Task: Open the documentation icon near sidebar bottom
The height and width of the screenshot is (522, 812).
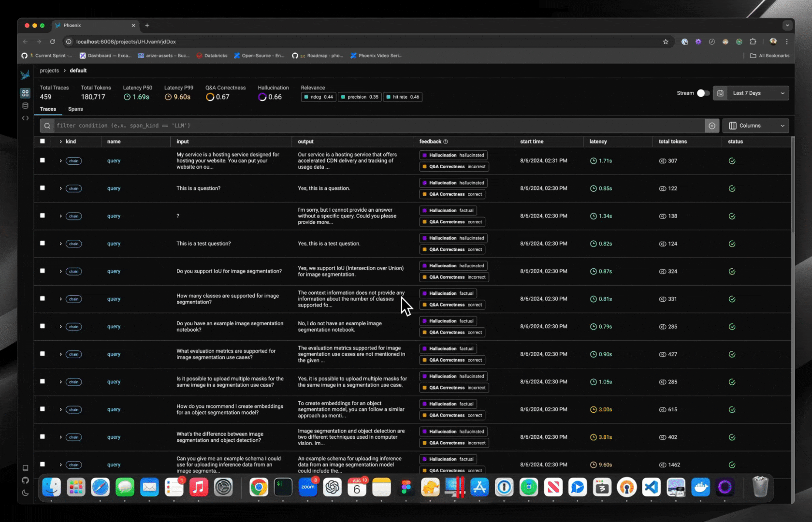Action: (x=25, y=468)
